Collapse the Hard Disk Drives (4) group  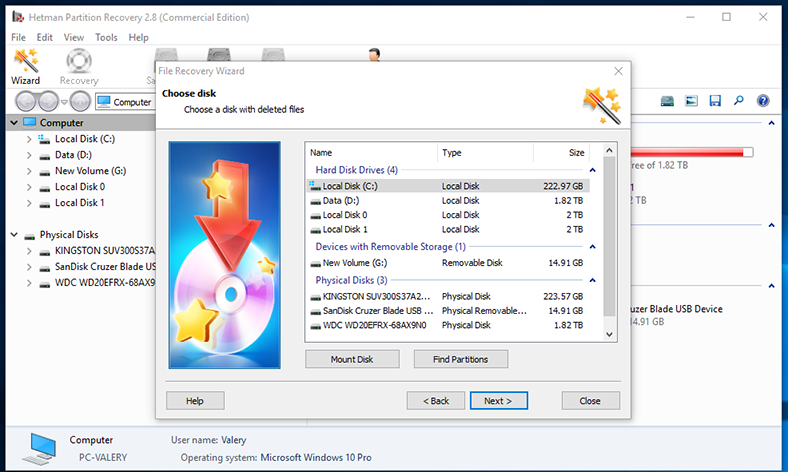pos(593,170)
